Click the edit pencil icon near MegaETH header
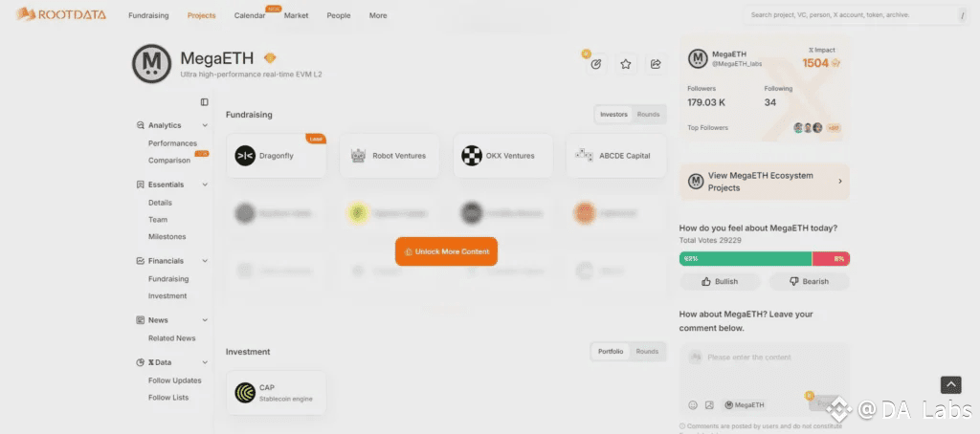The image size is (980, 434). [x=596, y=64]
